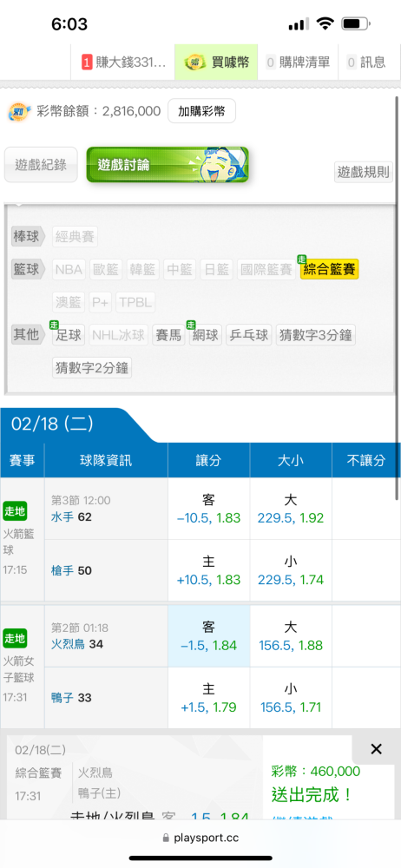Click the 其他 category label

(x=28, y=335)
